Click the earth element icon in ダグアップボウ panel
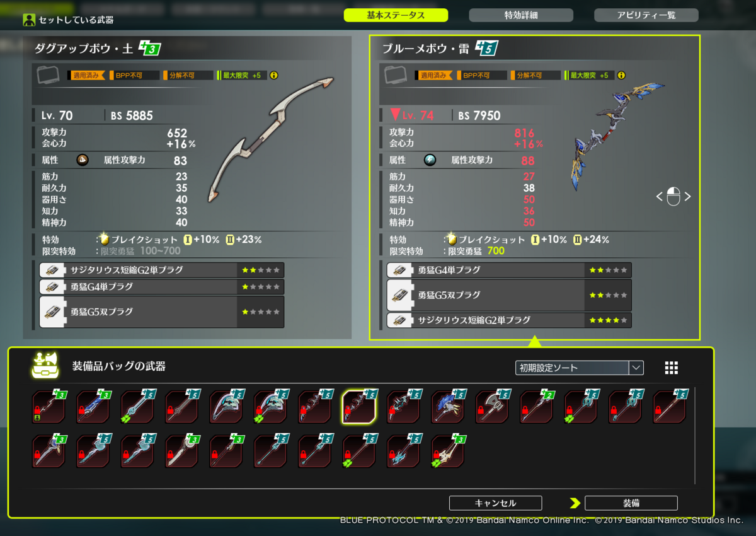Screen dimensions: 756x536 [x=83, y=160]
